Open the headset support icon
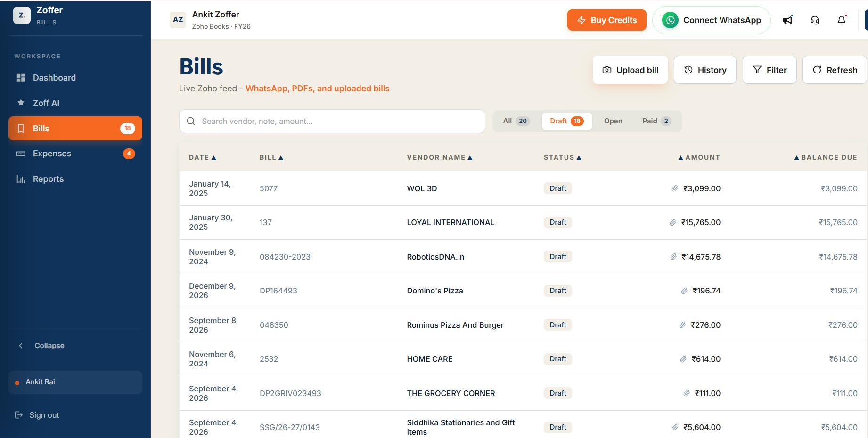 tap(815, 20)
